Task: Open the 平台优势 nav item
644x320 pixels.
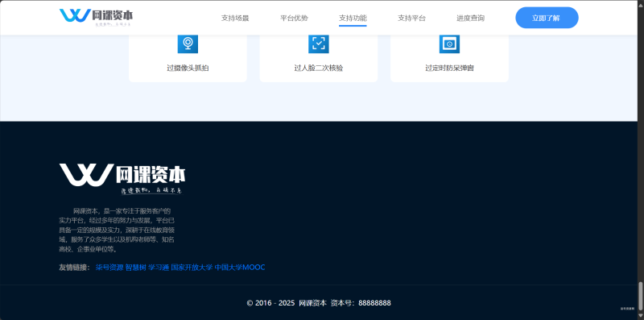Action: tap(294, 18)
